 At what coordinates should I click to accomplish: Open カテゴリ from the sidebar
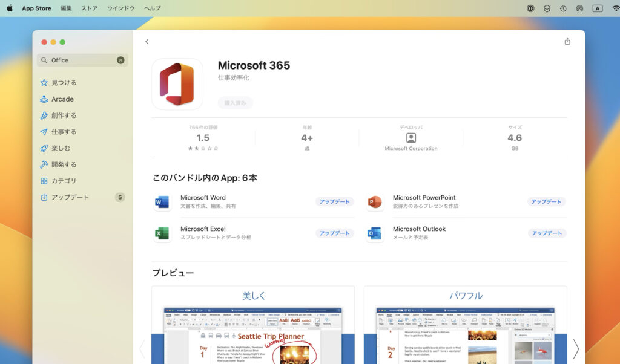click(x=63, y=180)
